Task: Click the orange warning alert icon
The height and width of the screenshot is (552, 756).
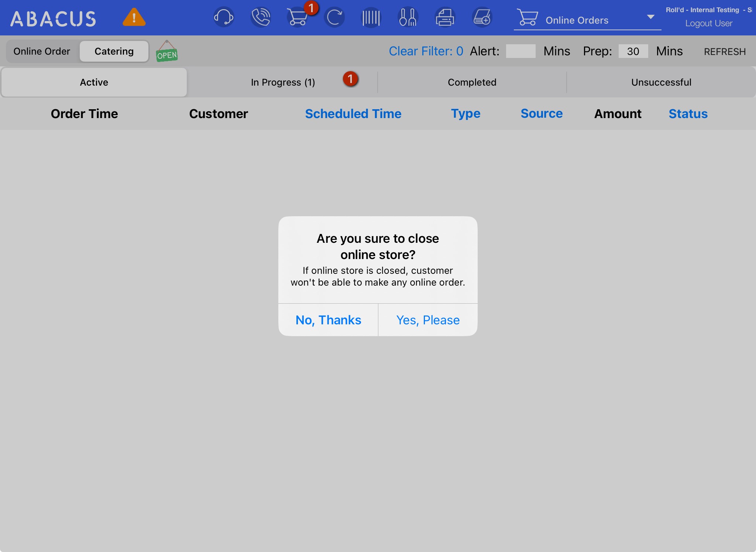Action: [134, 17]
